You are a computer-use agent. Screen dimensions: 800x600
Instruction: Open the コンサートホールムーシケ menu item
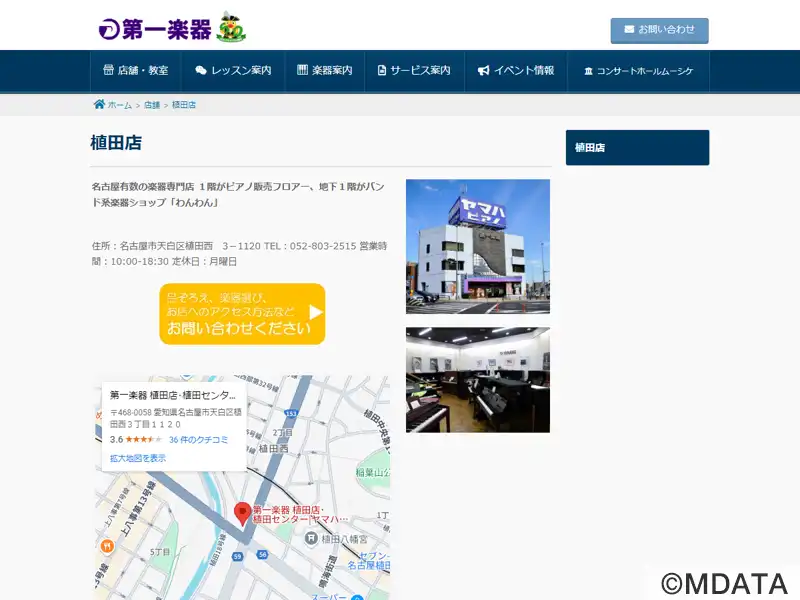638,70
